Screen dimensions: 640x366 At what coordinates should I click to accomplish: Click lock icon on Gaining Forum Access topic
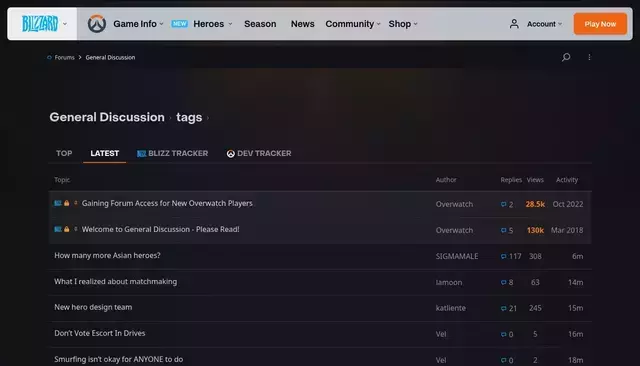click(x=67, y=203)
